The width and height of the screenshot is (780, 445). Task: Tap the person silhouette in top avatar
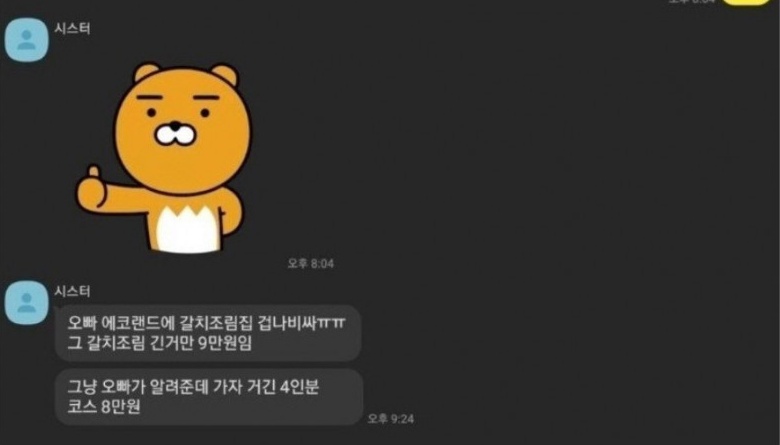[x=26, y=40]
